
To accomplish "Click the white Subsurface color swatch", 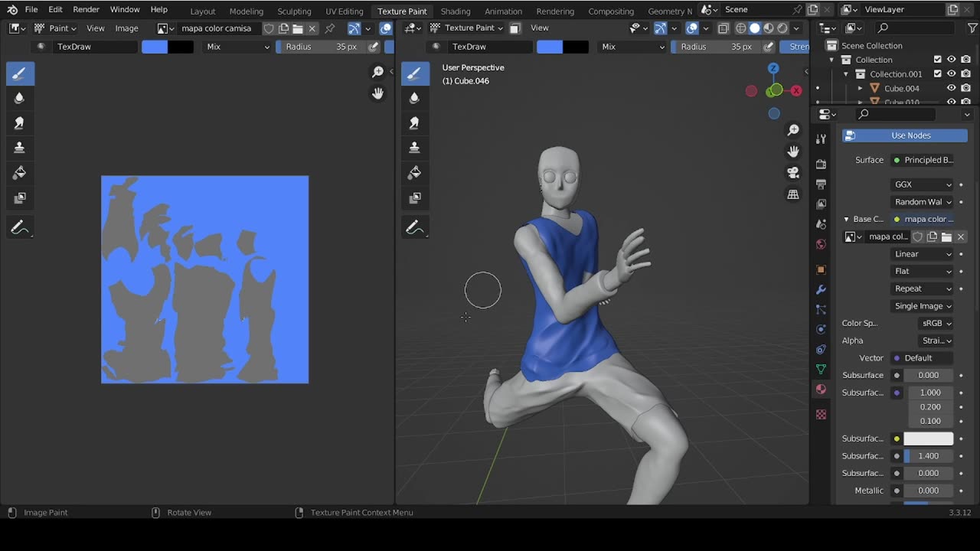I will [x=929, y=439].
